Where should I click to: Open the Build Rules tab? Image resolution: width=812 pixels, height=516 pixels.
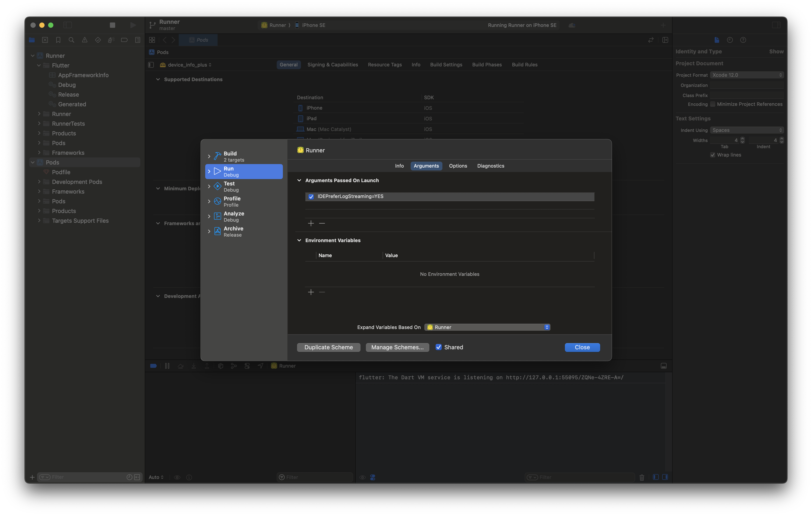tap(525, 65)
